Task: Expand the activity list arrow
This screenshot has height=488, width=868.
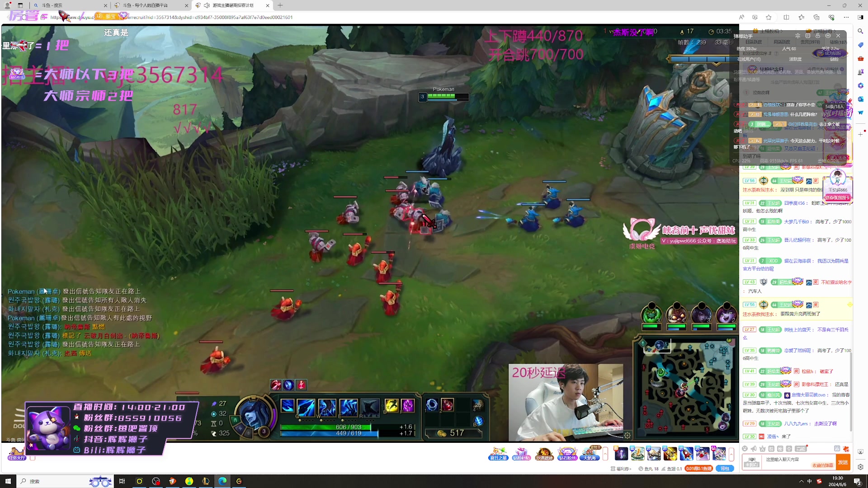Action: pyautogui.click(x=605, y=454)
